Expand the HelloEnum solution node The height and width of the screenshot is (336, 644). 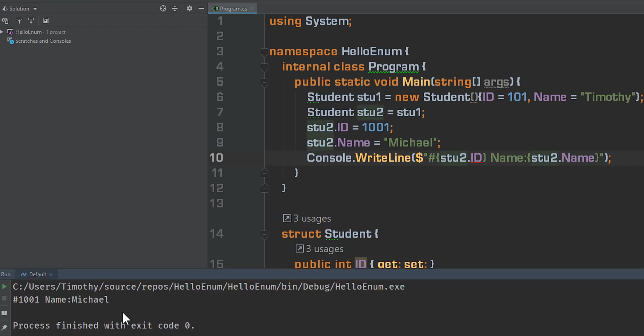[2, 32]
